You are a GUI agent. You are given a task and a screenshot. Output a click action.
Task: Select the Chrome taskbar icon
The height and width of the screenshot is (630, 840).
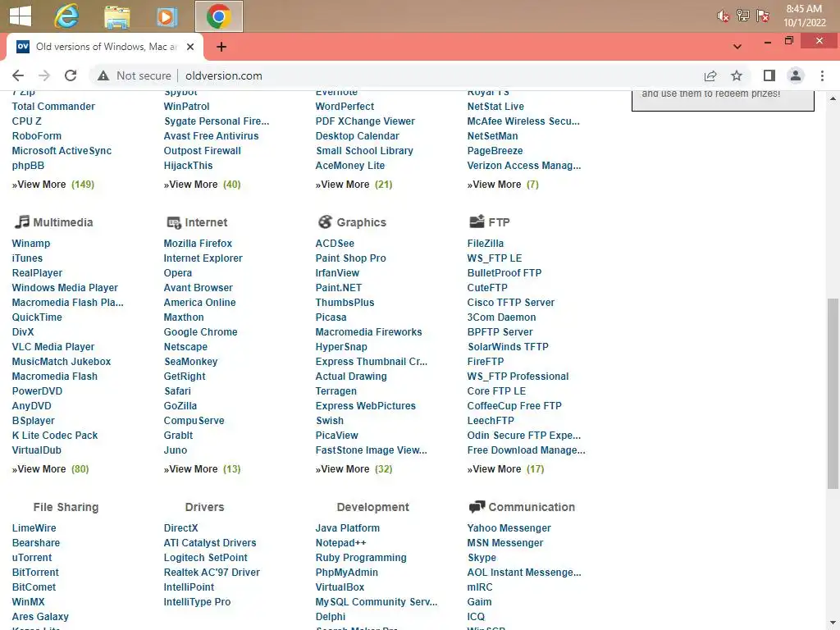coord(218,16)
